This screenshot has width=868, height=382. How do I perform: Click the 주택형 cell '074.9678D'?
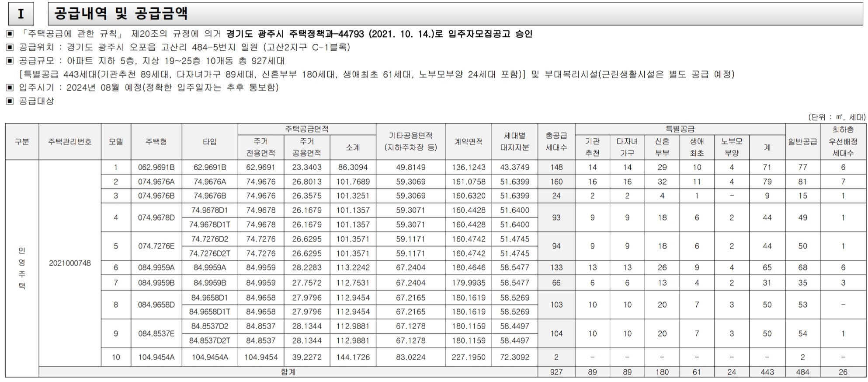pyautogui.click(x=156, y=217)
